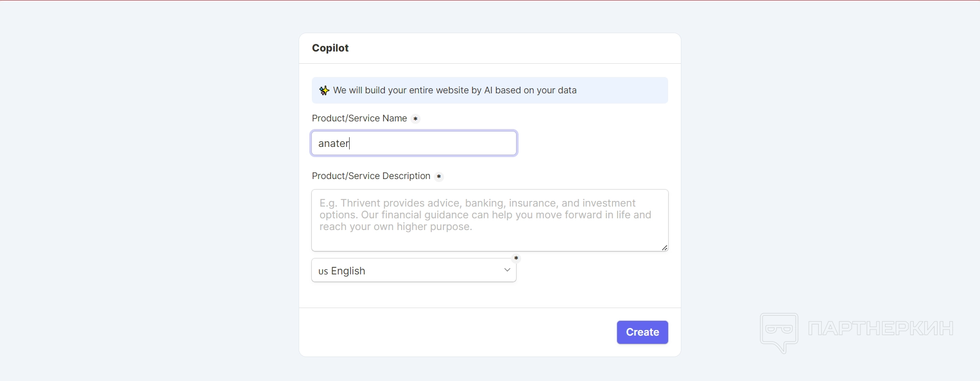Click the ПАРТНЕРКИН watermark text
This screenshot has width=980, height=381.
pyautogui.click(x=880, y=328)
